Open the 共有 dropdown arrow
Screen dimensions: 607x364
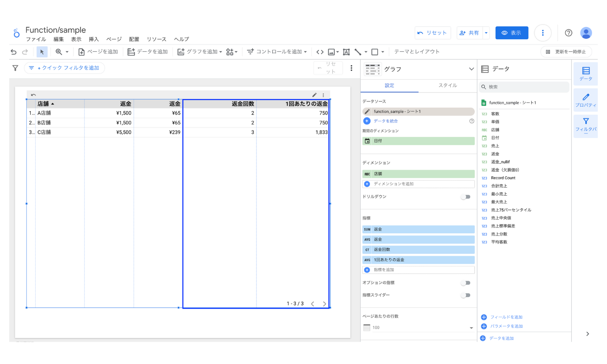pyautogui.click(x=486, y=33)
